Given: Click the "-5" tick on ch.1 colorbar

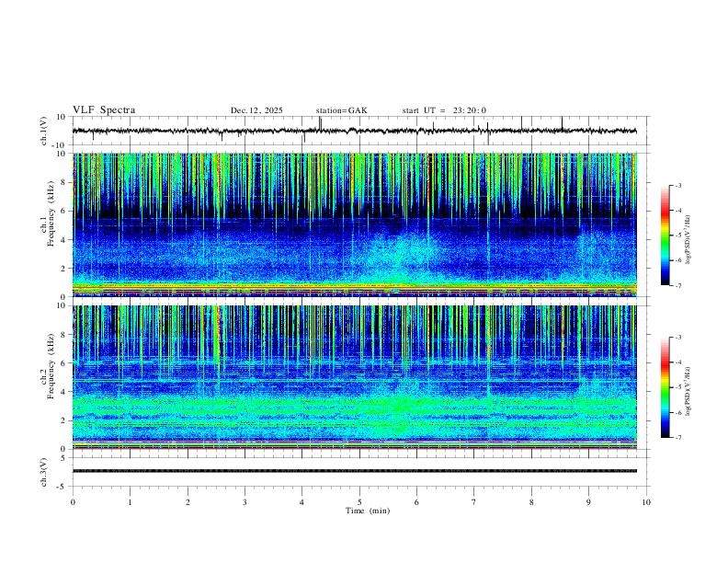Looking at the screenshot, I should point(678,236).
